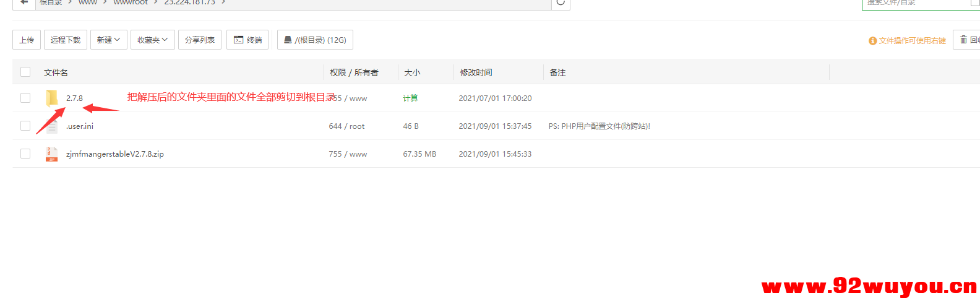Click the 远程下载 button

pyautogui.click(x=66, y=40)
